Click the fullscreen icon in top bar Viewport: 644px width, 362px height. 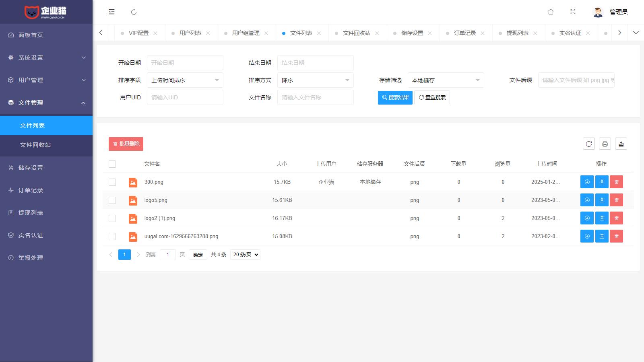(573, 12)
